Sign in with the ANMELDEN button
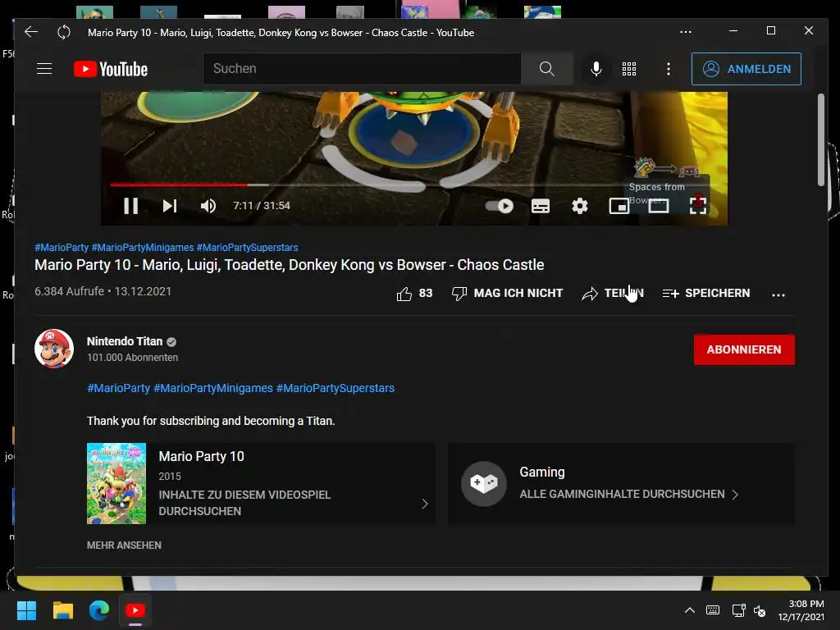The image size is (840, 630). [x=746, y=69]
